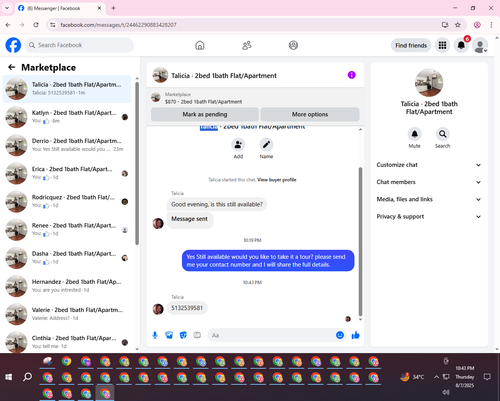Open Rodricquez conversation in the list
The height and width of the screenshot is (401, 500).
click(x=67, y=201)
